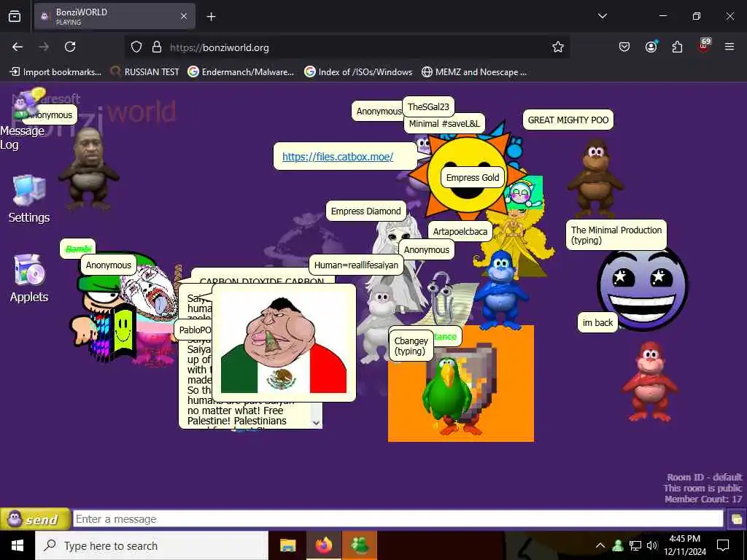The height and width of the screenshot is (560, 747).
Task: Click the Firefox taskbar icon
Action: [x=323, y=545]
